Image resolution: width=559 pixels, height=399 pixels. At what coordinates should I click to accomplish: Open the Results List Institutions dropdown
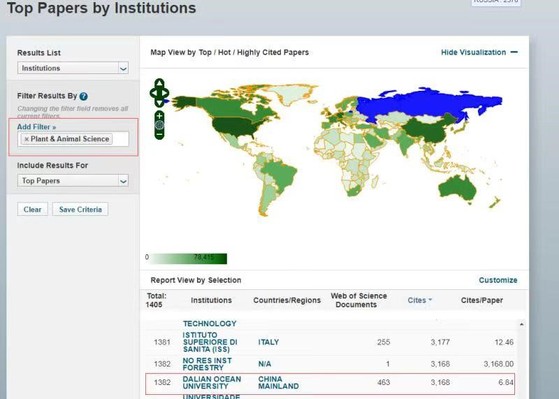point(73,68)
